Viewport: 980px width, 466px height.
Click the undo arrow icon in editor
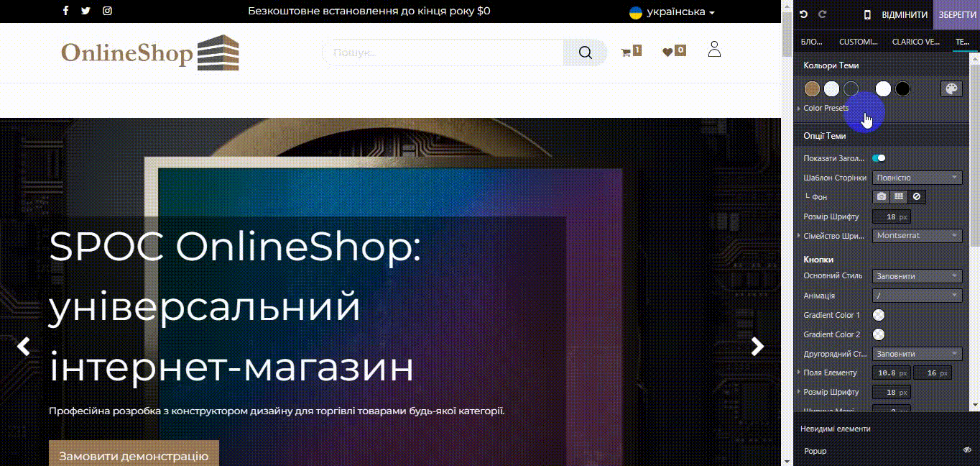tap(804, 14)
